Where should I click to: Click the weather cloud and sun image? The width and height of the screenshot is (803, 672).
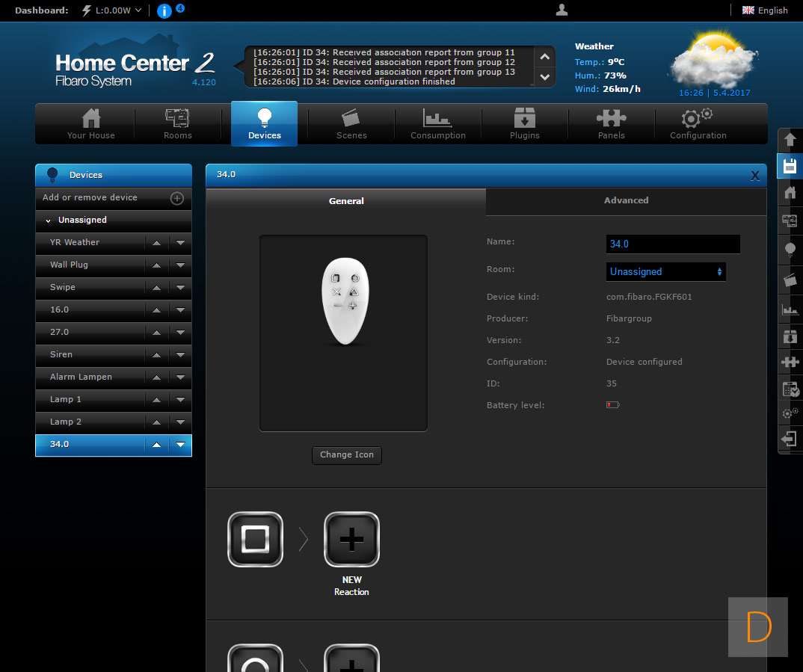tap(713, 60)
